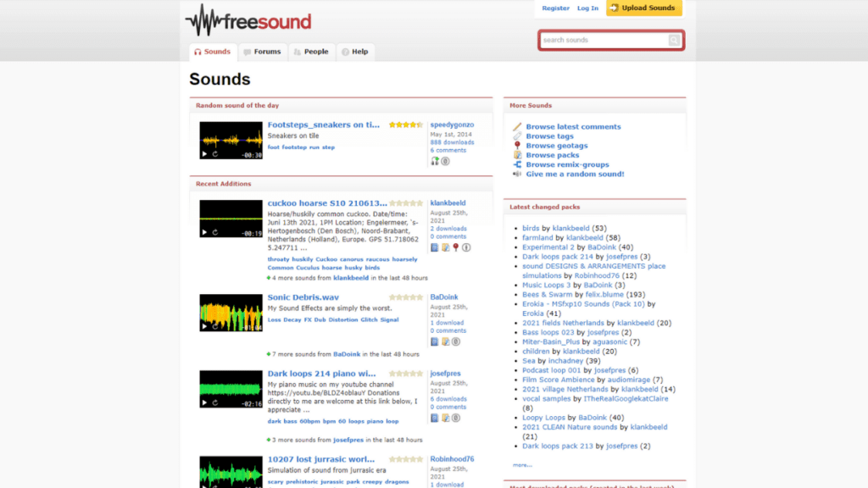Click the pencil icon beside Browse latest comments
The image size is (868, 488).
point(517,126)
